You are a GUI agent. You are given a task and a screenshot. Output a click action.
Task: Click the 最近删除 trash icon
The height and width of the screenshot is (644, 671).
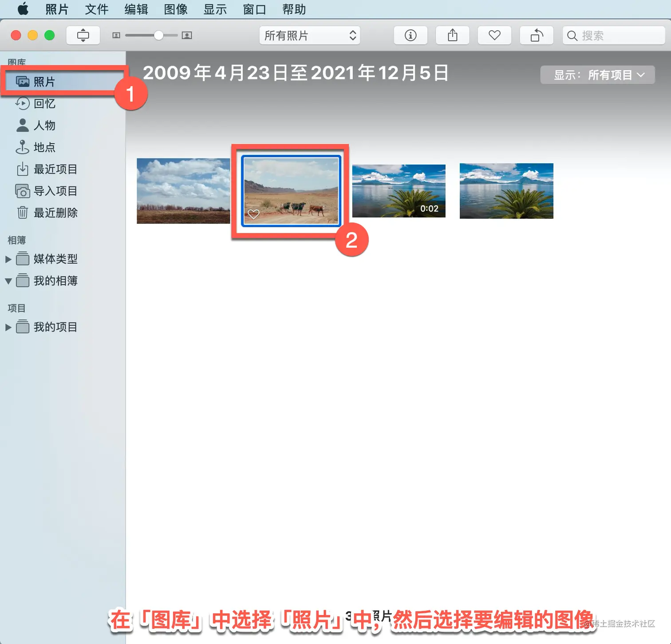(23, 213)
